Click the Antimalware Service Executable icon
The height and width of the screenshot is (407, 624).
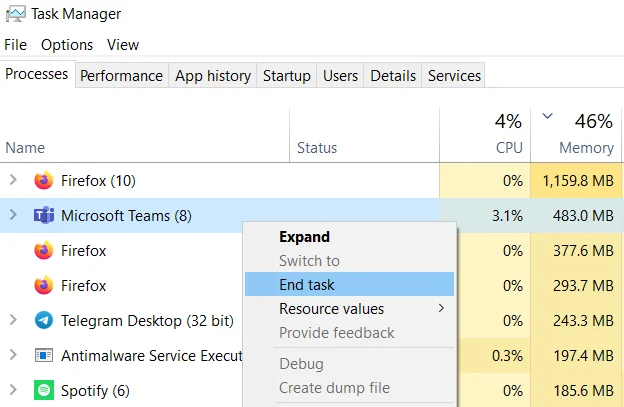coord(44,355)
